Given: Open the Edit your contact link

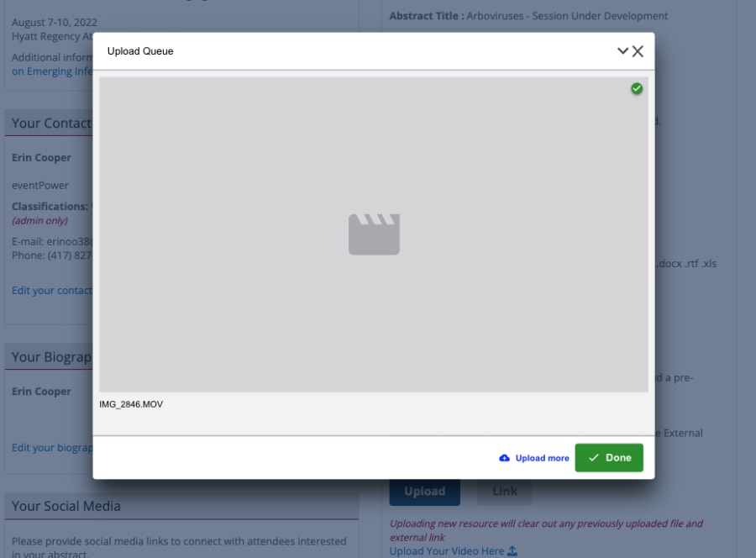Looking at the screenshot, I should click(52, 290).
